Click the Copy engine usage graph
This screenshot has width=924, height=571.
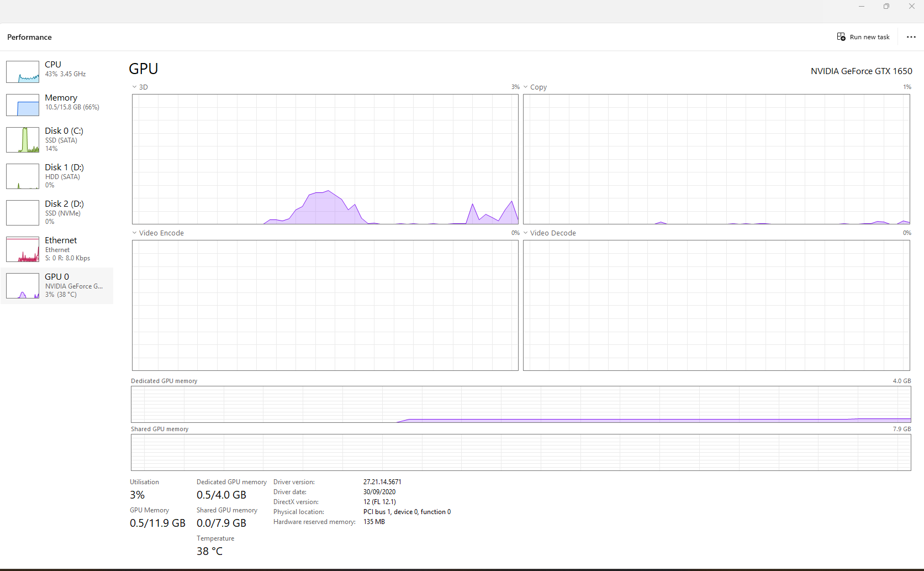point(716,159)
